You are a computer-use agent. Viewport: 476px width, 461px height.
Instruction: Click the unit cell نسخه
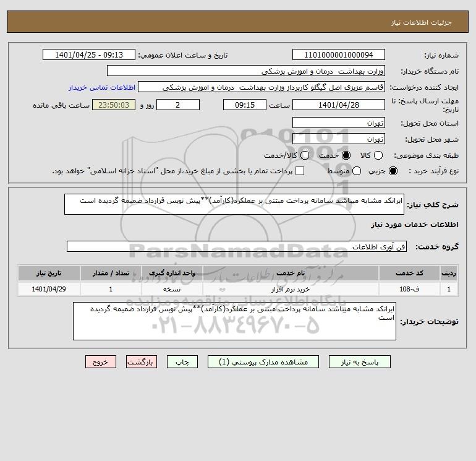pos(172,289)
